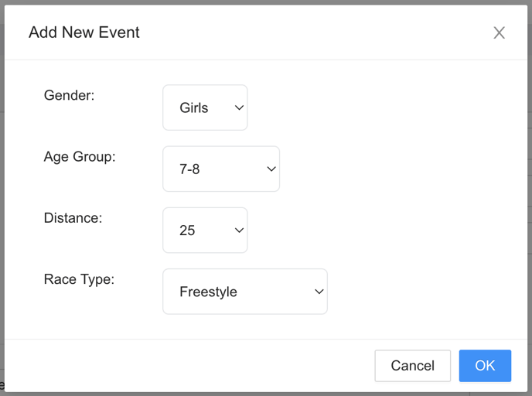
Task: Open the Distance dropdown
Action: point(205,230)
